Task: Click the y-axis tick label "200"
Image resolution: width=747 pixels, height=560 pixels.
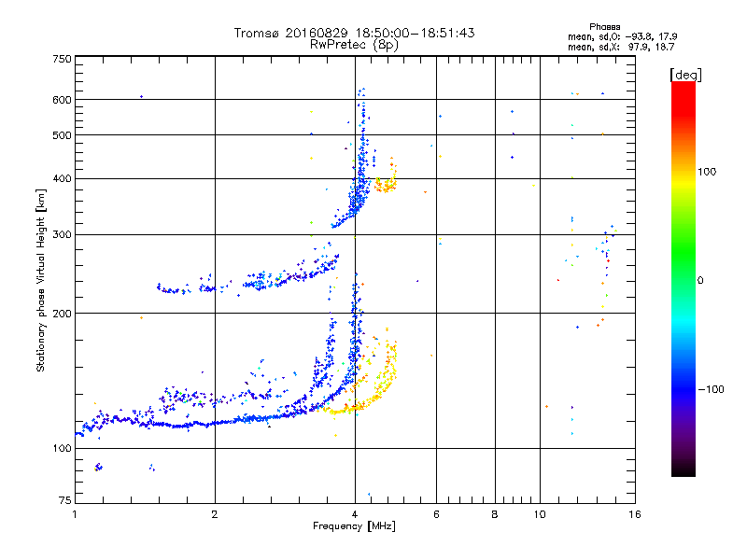Action: click(x=62, y=314)
